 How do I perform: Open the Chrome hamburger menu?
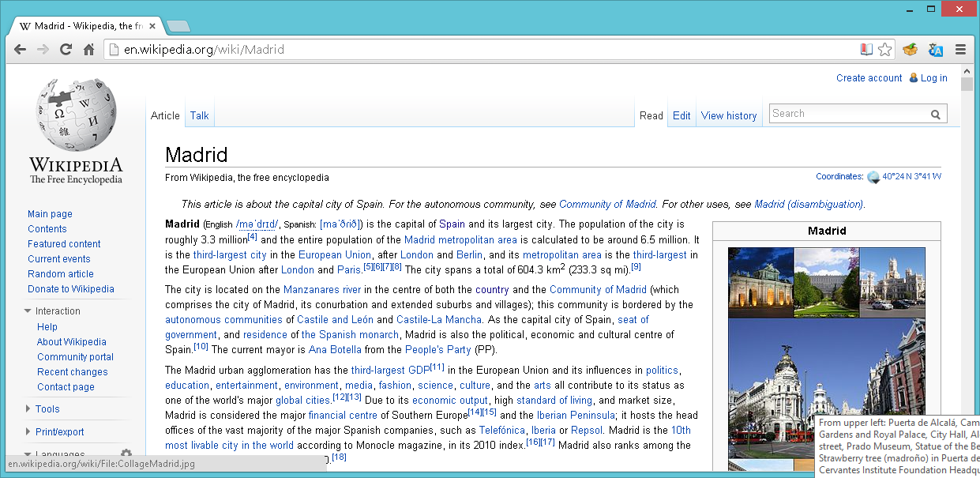[x=961, y=50]
